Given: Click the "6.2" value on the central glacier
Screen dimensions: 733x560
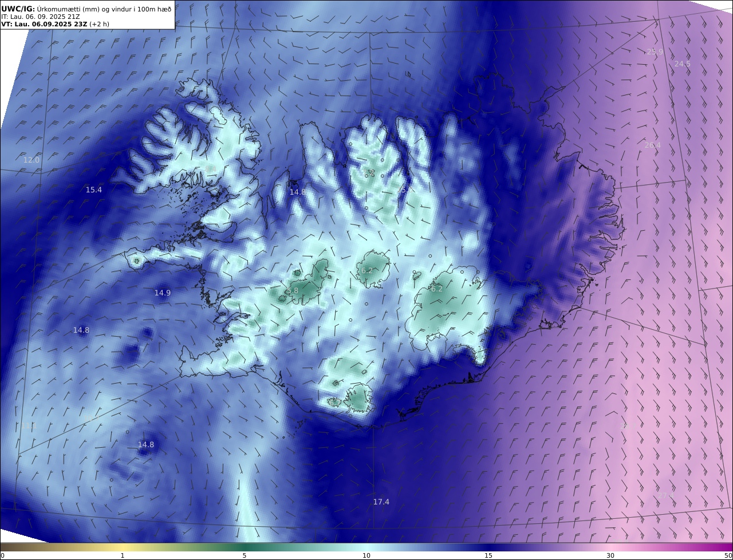Looking at the screenshot, I should [x=367, y=271].
